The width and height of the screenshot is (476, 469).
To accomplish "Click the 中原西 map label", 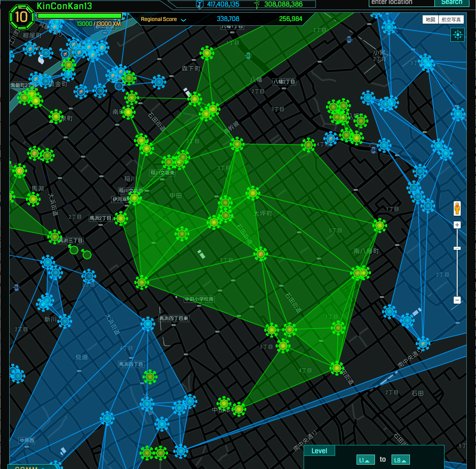I will (x=27, y=440).
